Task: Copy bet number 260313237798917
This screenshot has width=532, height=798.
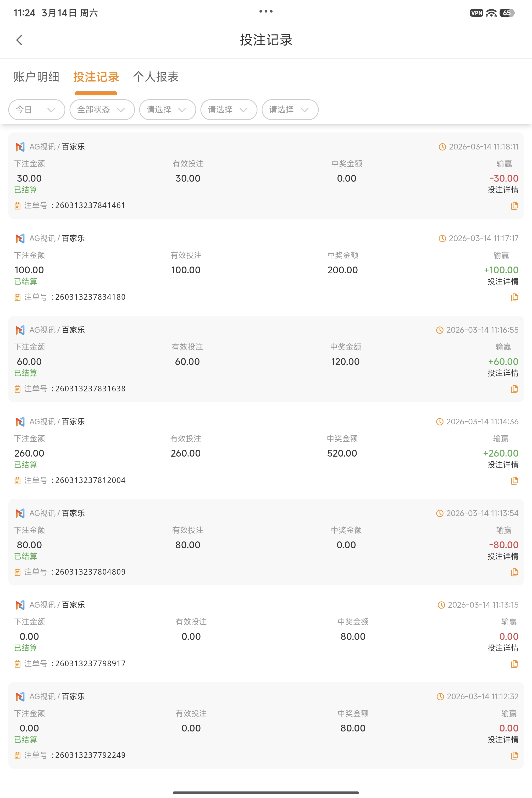Action: 514,664
